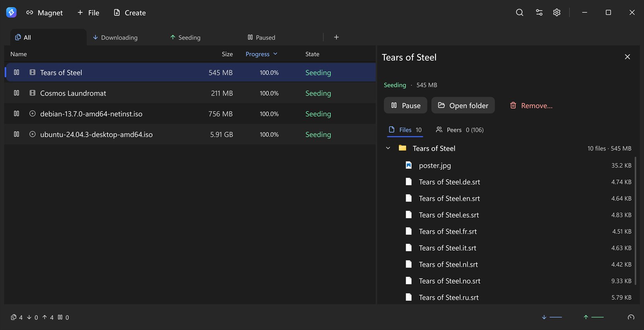Click the film icon beside Cosmos Laundromat
Image resolution: width=644 pixels, height=330 pixels.
click(x=33, y=93)
